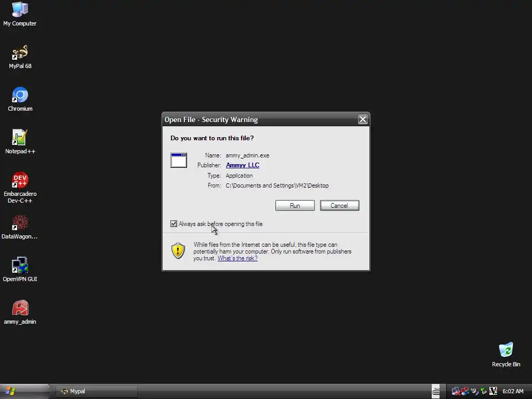Select the Notepad++ desktop shortcut
Image resolution: width=532 pixels, height=399 pixels.
[x=20, y=142]
